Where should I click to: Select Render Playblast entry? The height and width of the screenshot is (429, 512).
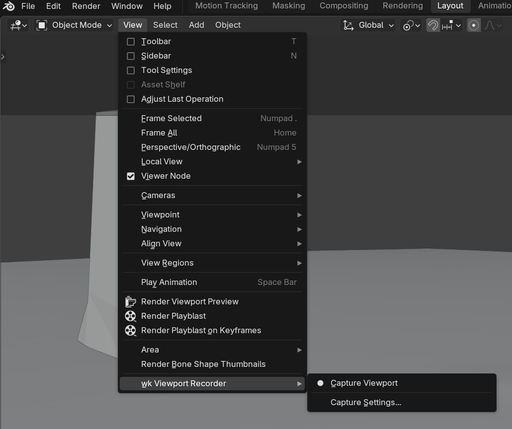213,316
